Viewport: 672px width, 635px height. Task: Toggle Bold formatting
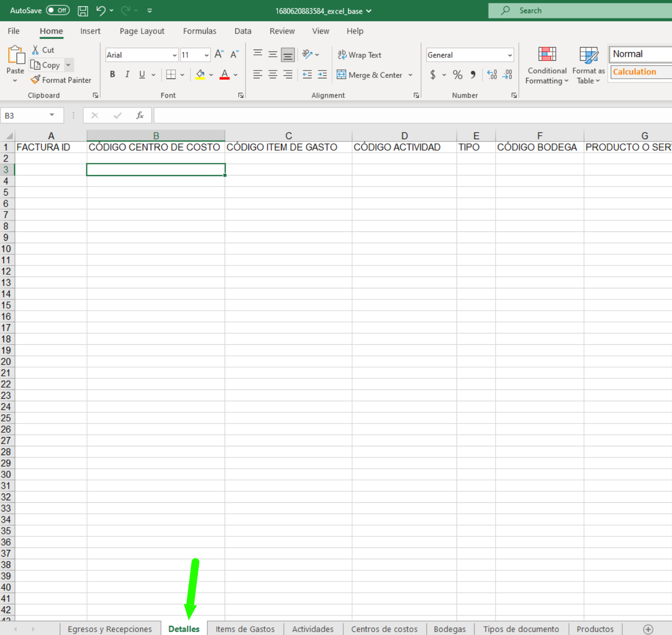point(112,74)
